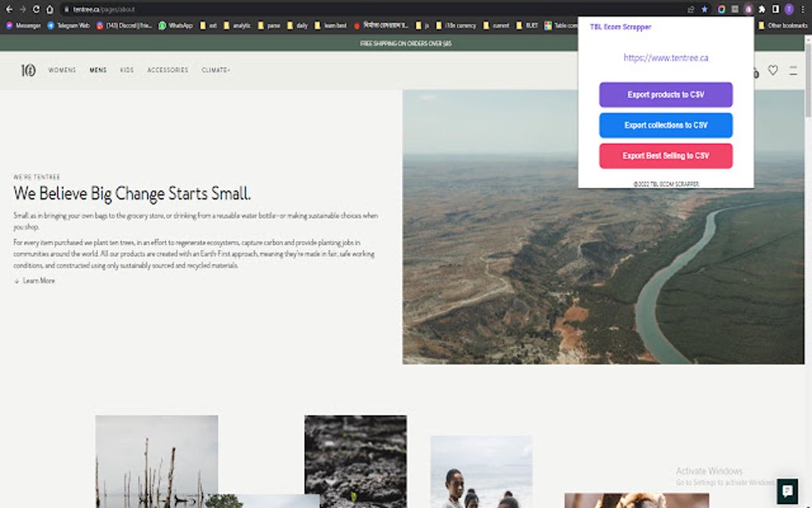Open the hamburger menu in the site header
Image resolution: width=812 pixels, height=508 pixels.
click(x=793, y=71)
